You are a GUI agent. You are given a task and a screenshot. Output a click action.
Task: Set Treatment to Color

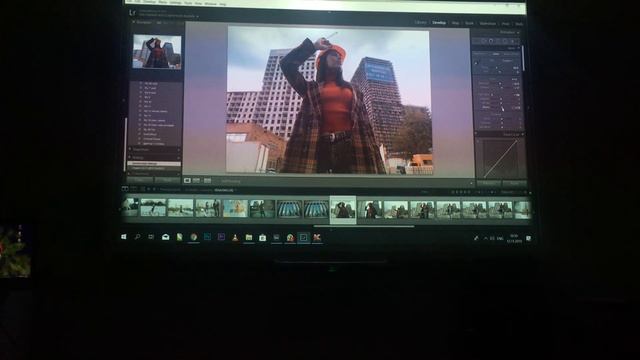click(x=495, y=53)
